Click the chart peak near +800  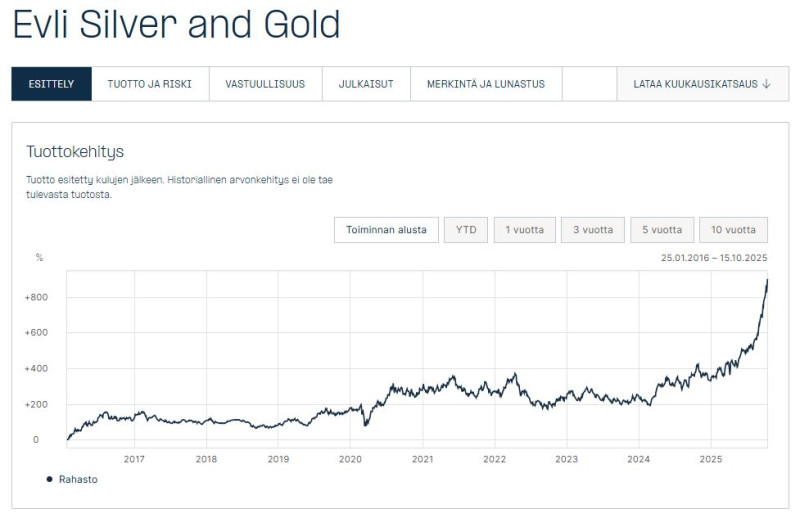point(766,281)
